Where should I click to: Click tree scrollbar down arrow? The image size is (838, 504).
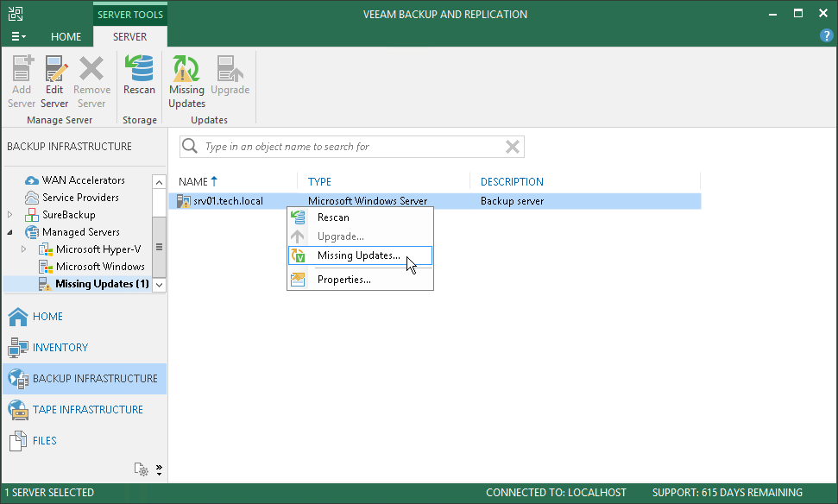[x=160, y=286]
